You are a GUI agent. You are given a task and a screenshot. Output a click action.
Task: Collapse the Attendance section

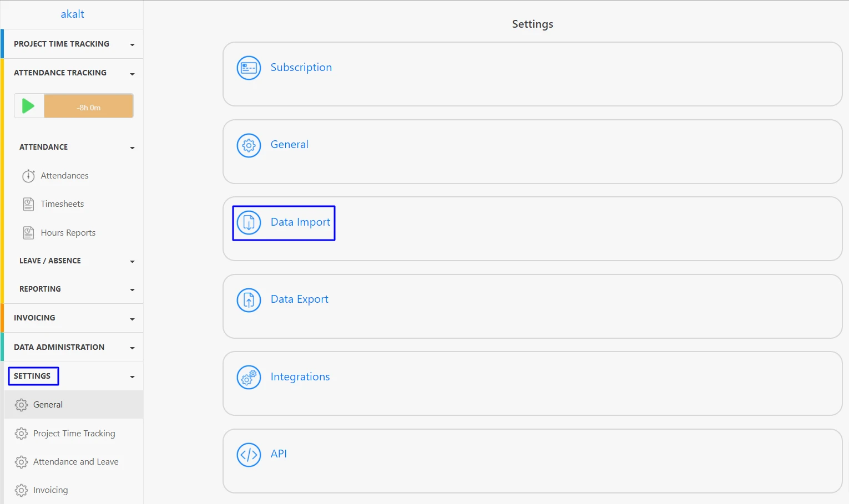coord(132,147)
